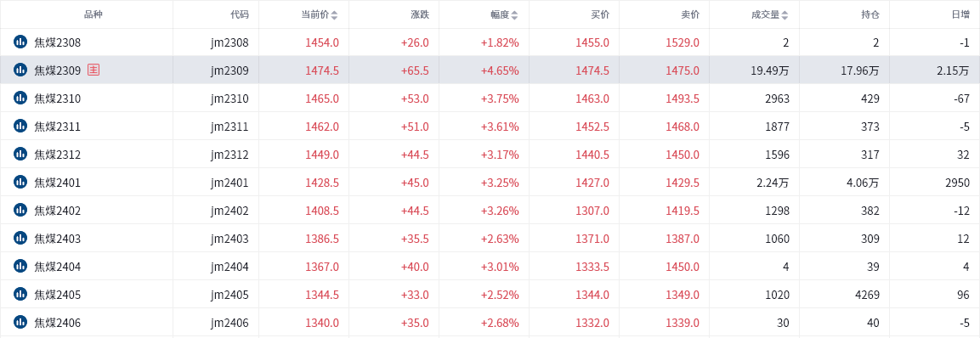Viewport: 980px width, 338px height.
Task: Click the chart icon beside 焦煤2401
Action: tap(20, 183)
